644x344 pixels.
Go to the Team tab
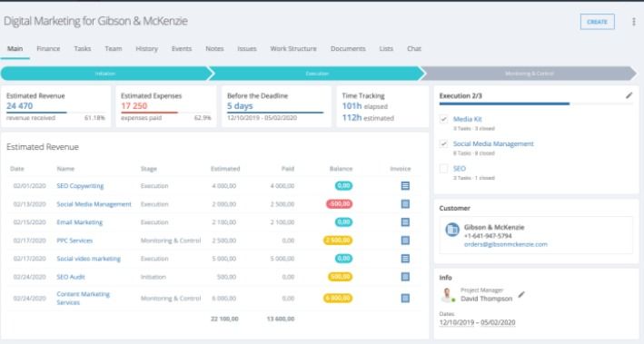click(x=114, y=48)
